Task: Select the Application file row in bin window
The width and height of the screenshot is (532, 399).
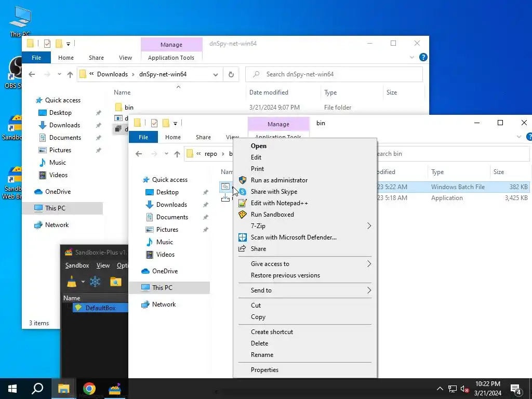Action: (375, 198)
